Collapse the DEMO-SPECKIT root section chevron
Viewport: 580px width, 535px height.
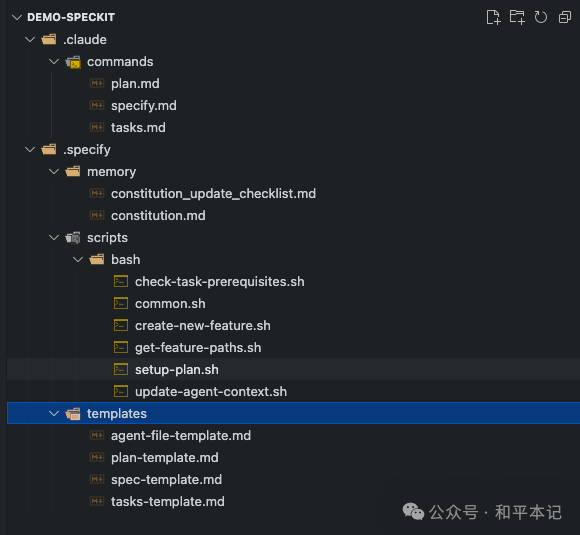click(x=17, y=17)
